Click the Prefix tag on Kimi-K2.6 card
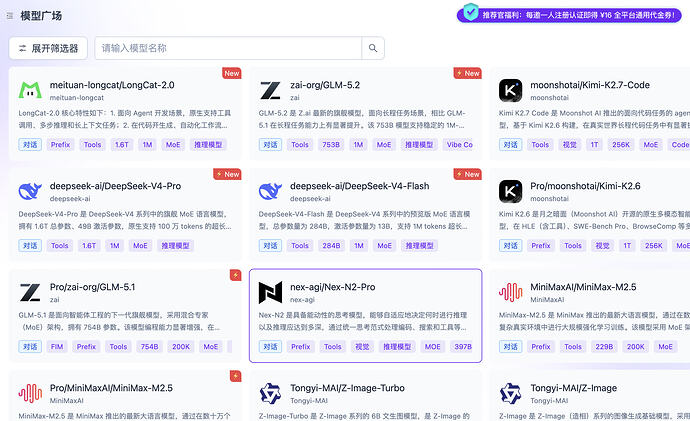690x421 pixels. 541,245
